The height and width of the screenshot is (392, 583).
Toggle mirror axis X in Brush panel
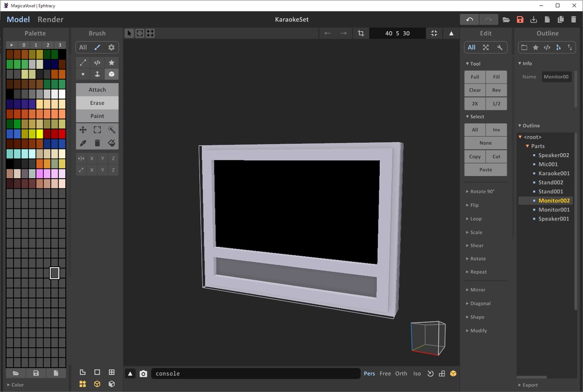pos(92,158)
